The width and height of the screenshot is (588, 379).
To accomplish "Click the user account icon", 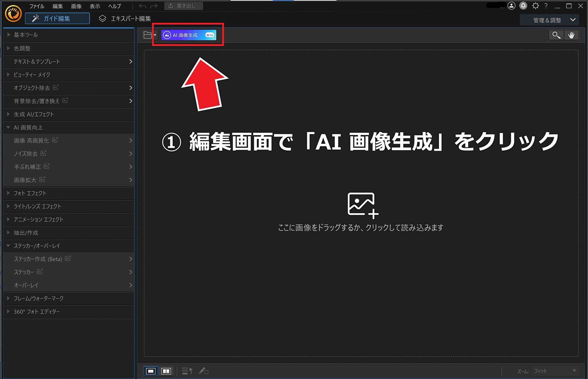I will coord(512,6).
